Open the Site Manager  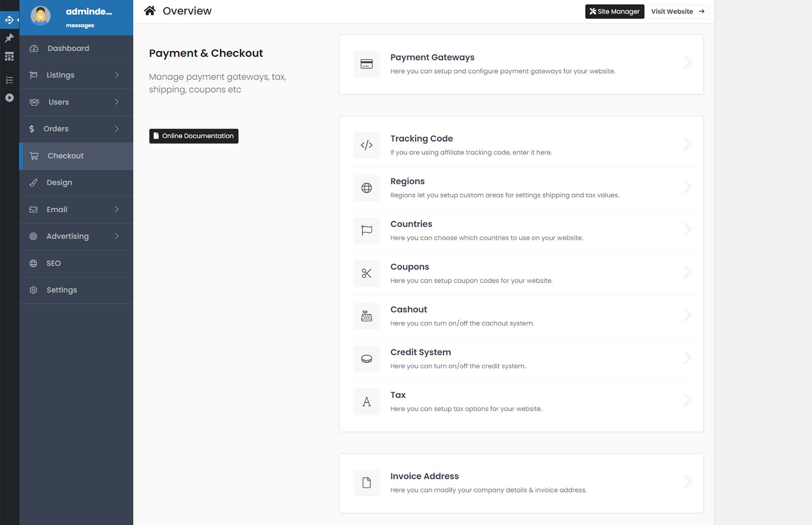(614, 11)
